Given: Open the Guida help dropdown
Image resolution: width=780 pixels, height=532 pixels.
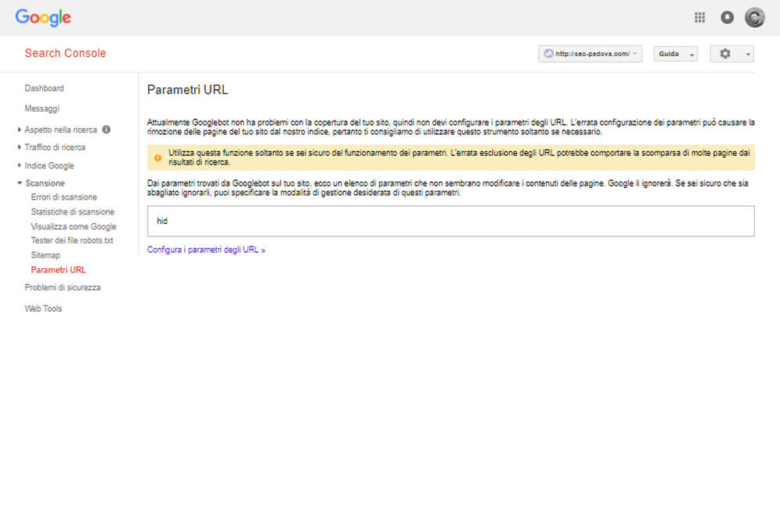Looking at the screenshot, I should point(675,54).
